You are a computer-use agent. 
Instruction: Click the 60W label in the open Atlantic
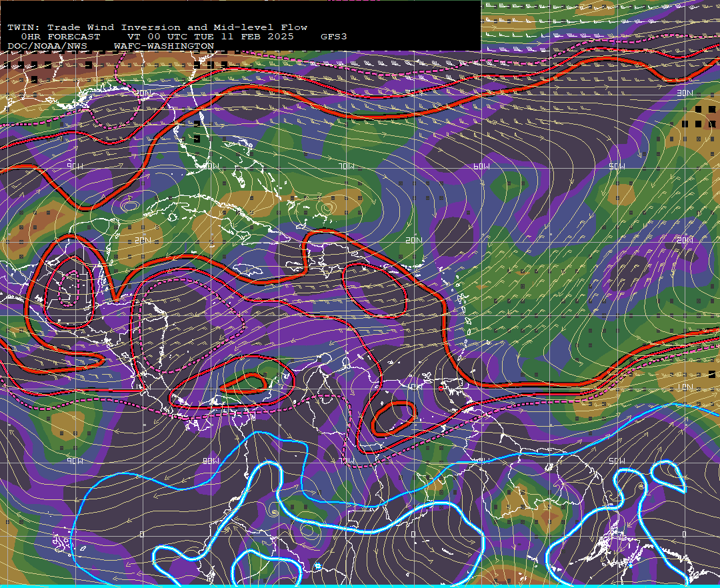coord(481,166)
